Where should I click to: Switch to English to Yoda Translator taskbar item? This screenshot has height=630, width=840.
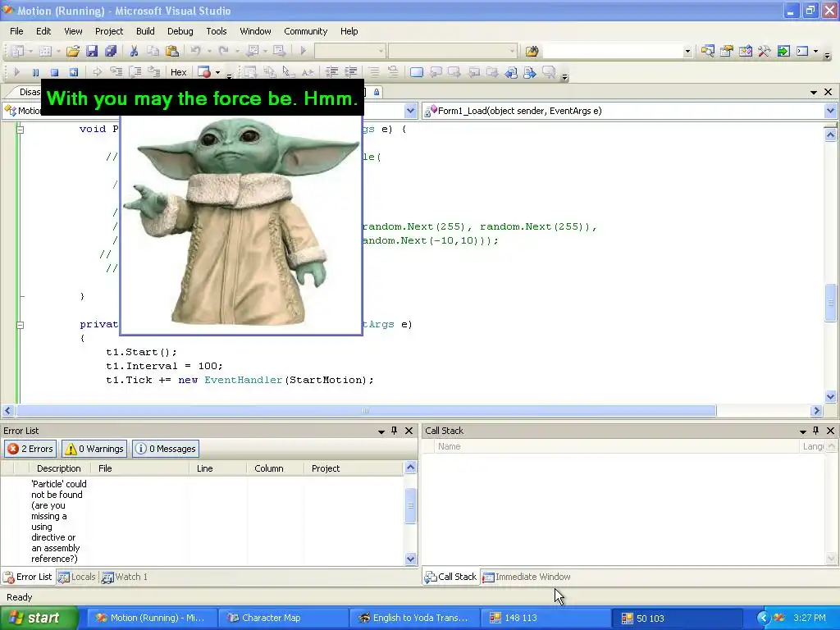pos(413,618)
